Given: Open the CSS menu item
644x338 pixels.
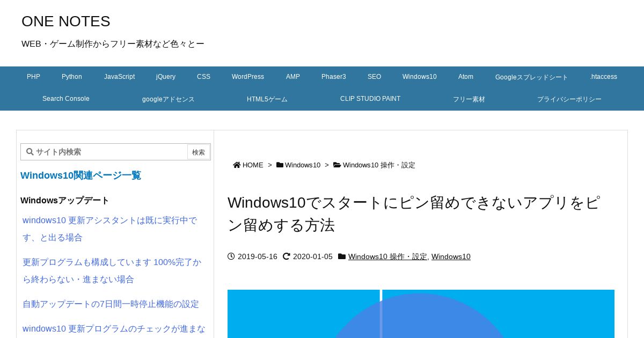Looking at the screenshot, I should click(203, 77).
